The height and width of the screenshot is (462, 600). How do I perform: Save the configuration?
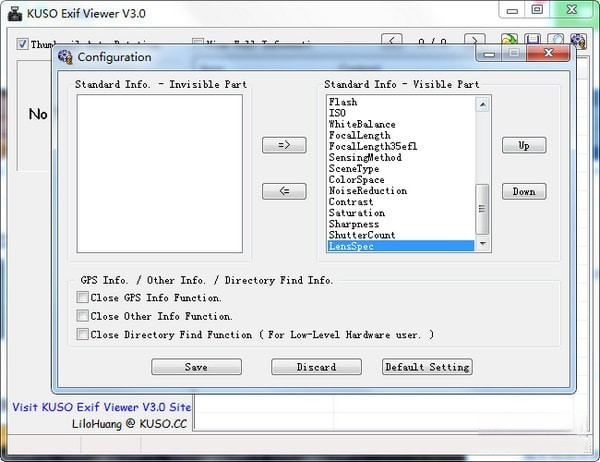196,367
